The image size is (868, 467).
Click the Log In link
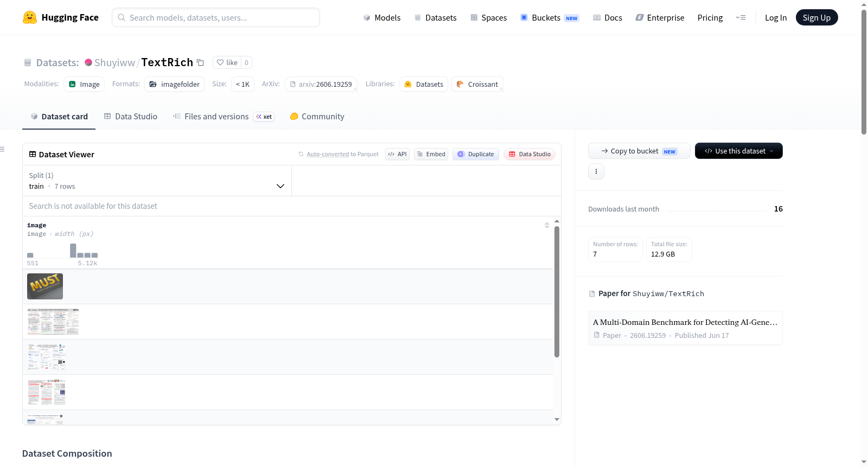click(776, 17)
